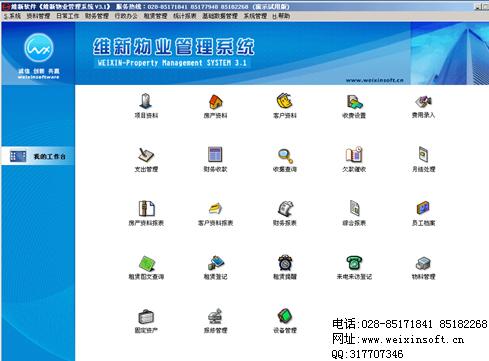Open 来电来访登记 telephone icon
This screenshot has height=361, width=489.
point(354,263)
